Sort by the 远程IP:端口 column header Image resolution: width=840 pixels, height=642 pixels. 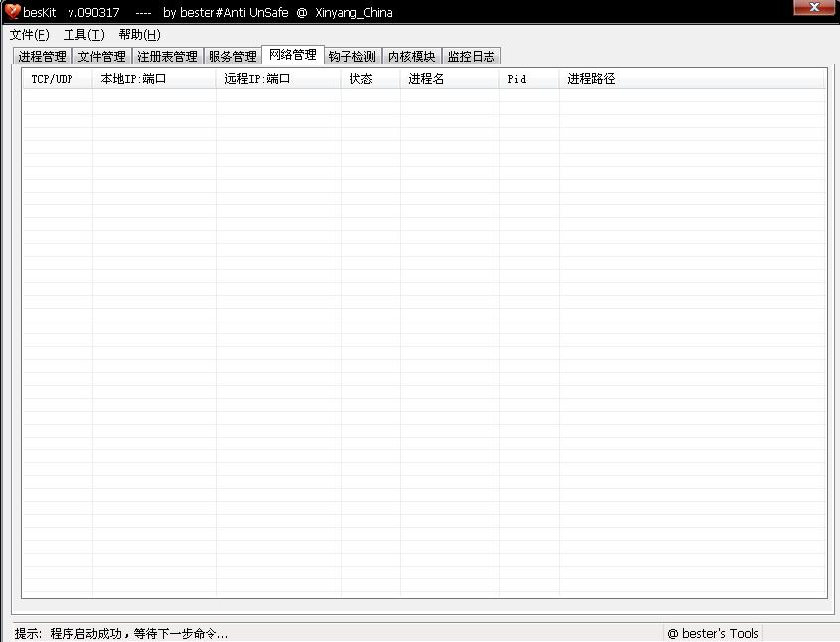click(x=279, y=79)
